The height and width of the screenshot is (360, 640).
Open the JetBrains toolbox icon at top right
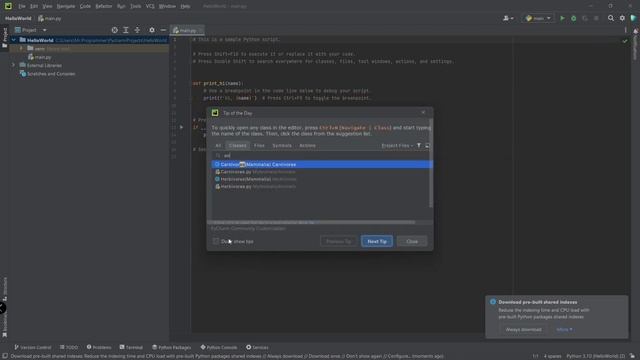(633, 18)
